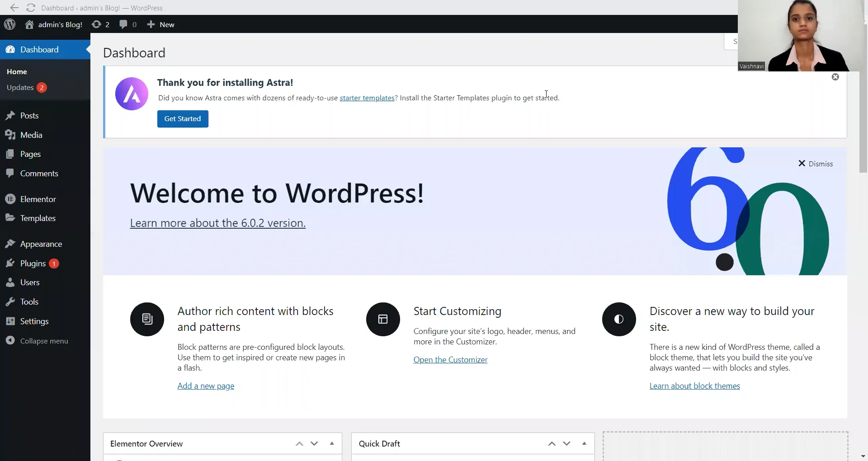
Task: Collapse the Elementor Overview widget
Action: click(x=331, y=444)
